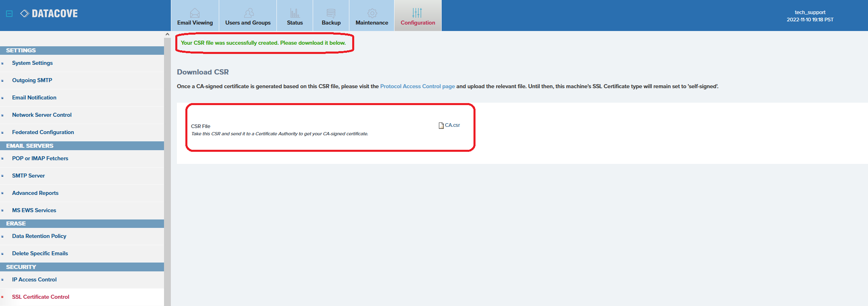Navigate to Data Retention Policy

39,236
